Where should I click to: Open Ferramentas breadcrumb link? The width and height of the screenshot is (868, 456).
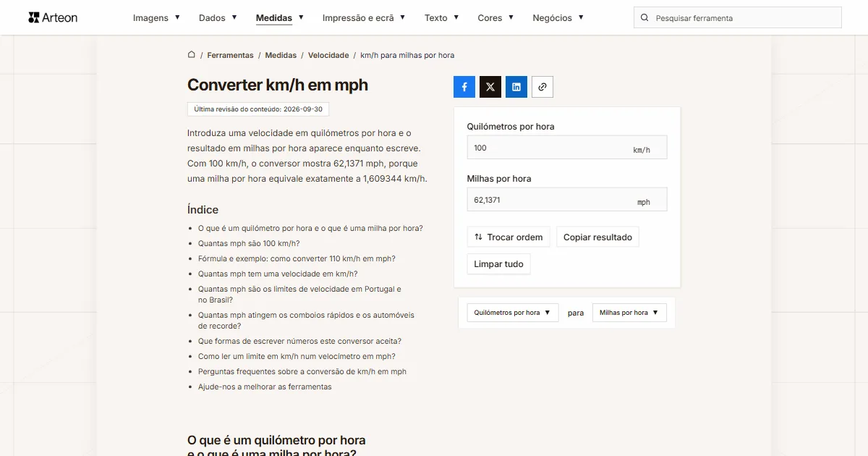click(230, 55)
